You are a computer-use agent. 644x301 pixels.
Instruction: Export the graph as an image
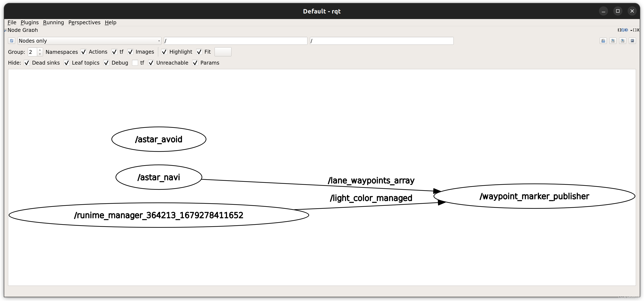[x=632, y=41]
